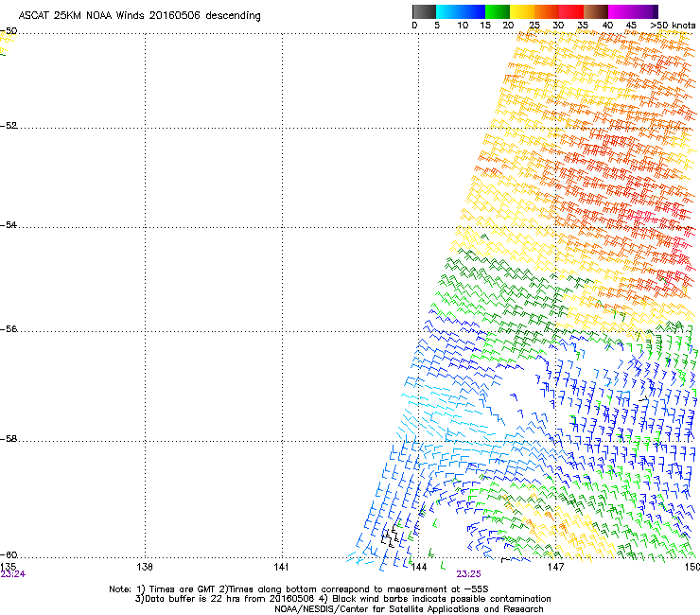The width and height of the screenshot is (700, 615).
Task: Click the 138 longitude axis label
Action: click(x=145, y=567)
